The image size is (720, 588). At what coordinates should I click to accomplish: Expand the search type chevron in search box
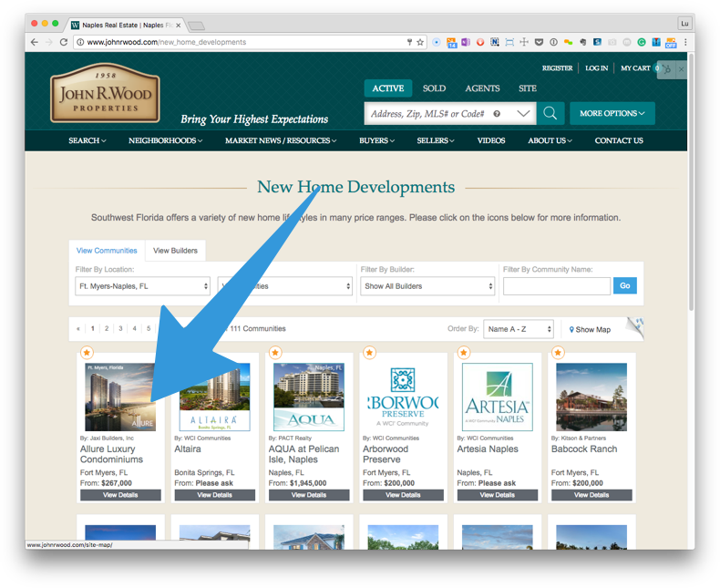tap(523, 113)
